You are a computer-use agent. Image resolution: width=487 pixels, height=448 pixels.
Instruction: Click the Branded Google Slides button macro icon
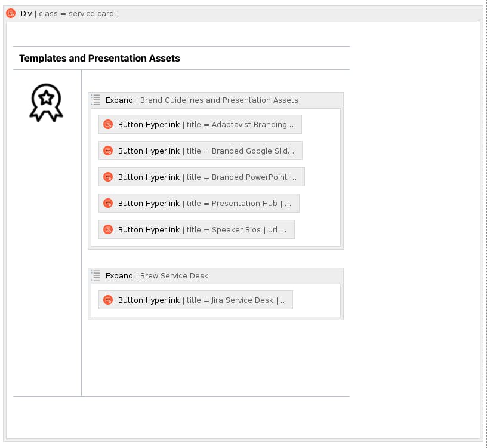coord(108,151)
